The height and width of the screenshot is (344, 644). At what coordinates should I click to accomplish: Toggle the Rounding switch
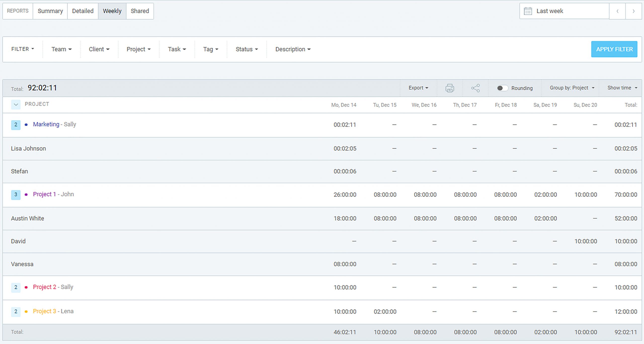click(502, 88)
